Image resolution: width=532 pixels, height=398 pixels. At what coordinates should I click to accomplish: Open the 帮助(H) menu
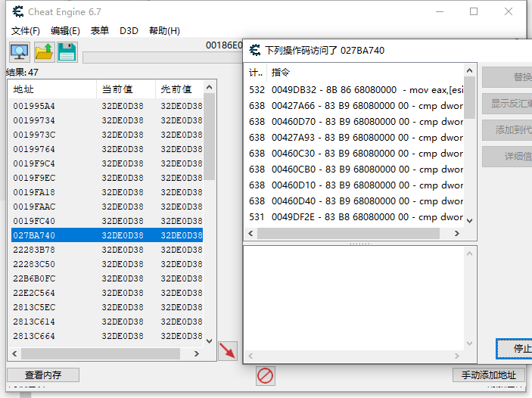[164, 31]
